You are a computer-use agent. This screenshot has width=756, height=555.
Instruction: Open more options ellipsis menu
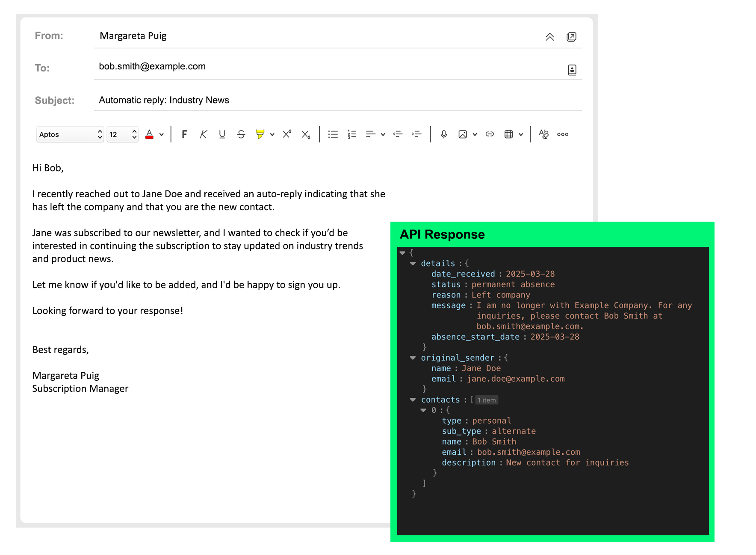point(562,134)
